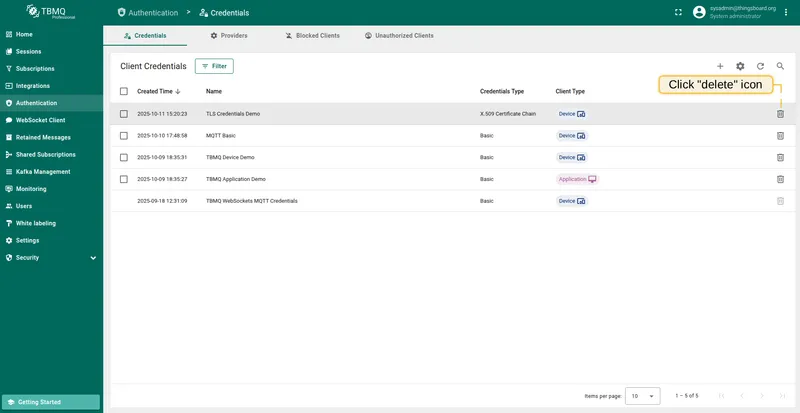Select all rows header checkbox
The image size is (800, 413).
click(124, 91)
